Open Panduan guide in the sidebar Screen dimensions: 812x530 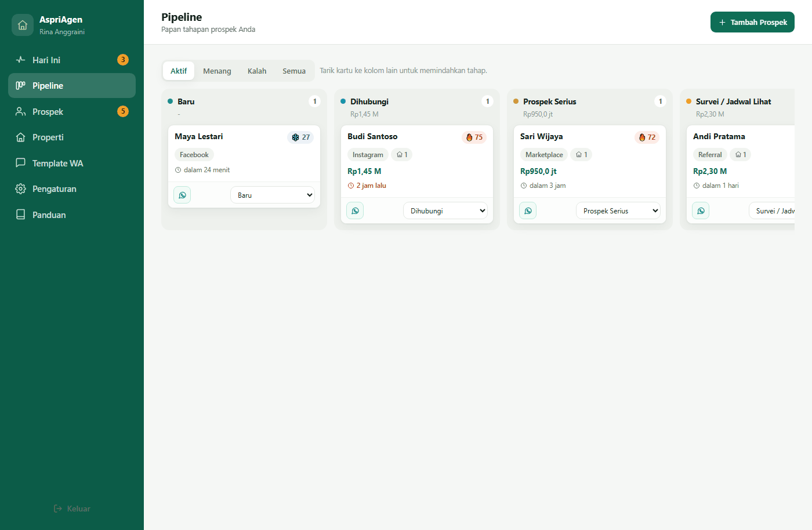point(72,215)
